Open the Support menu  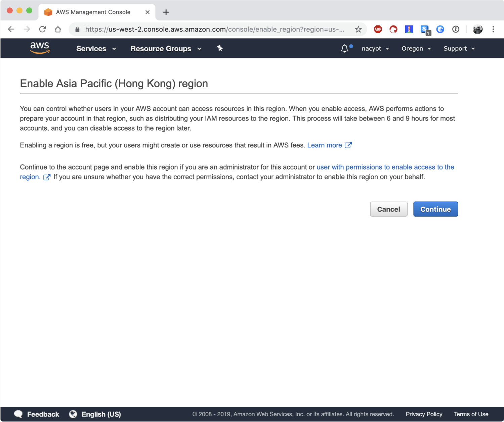pyautogui.click(x=459, y=49)
